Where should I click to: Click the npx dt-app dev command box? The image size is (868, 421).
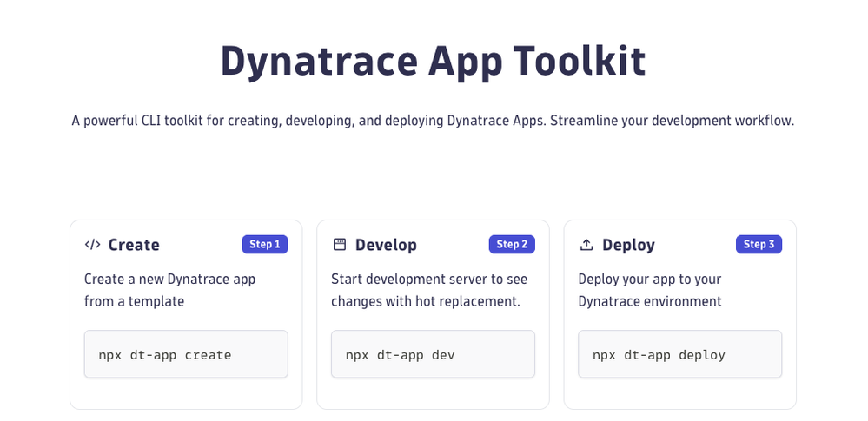433,354
